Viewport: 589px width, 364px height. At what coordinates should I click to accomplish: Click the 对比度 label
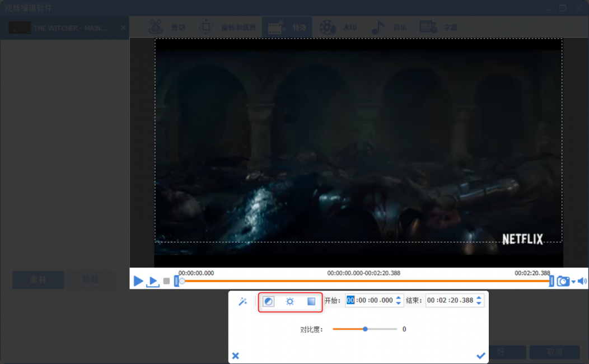(311, 329)
